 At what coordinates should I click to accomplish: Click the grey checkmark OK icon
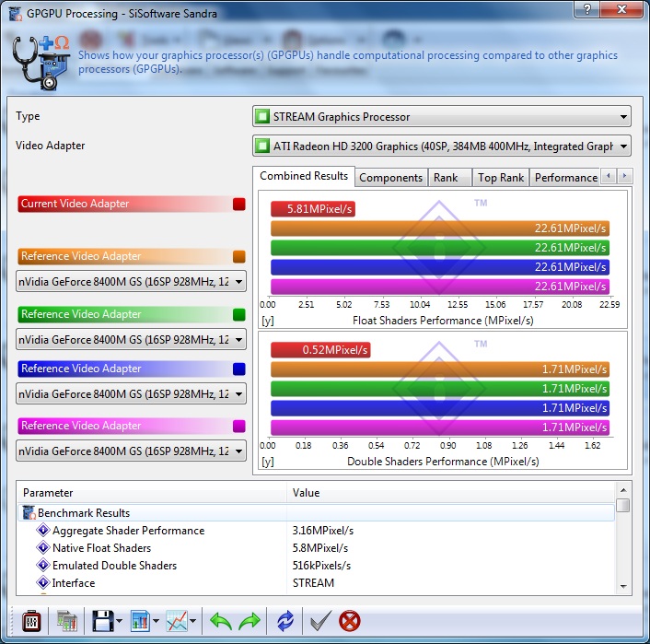pos(320,620)
